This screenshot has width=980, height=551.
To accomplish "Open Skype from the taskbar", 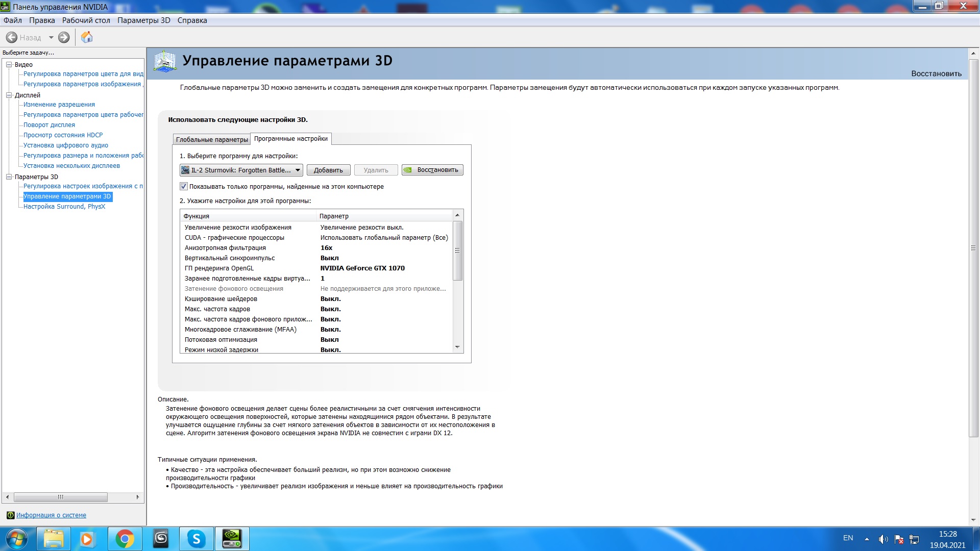I will (197, 539).
